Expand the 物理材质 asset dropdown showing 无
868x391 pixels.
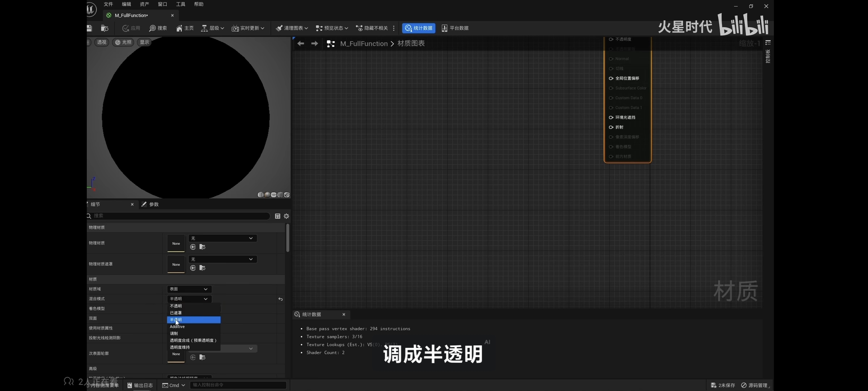click(x=222, y=238)
